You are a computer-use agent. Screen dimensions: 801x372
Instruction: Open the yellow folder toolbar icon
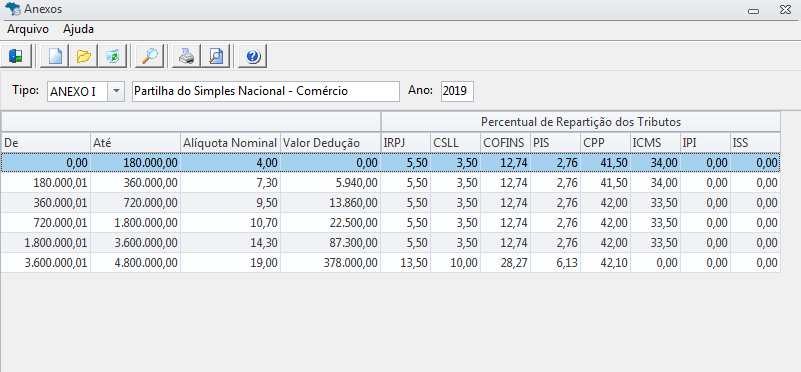(x=84, y=56)
